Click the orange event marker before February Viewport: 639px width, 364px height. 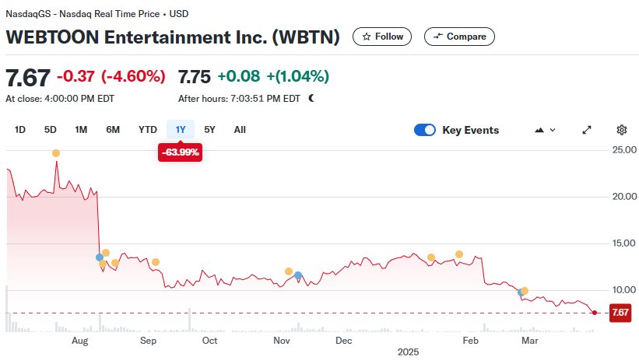coord(459,254)
